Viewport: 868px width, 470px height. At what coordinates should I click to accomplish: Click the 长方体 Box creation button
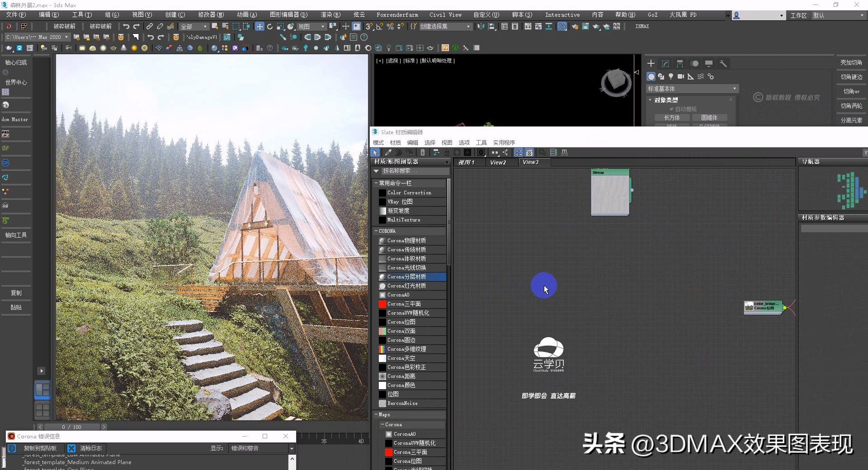[x=672, y=117]
